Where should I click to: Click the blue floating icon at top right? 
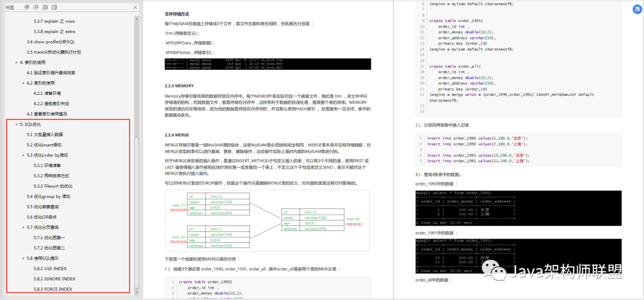coord(636,10)
